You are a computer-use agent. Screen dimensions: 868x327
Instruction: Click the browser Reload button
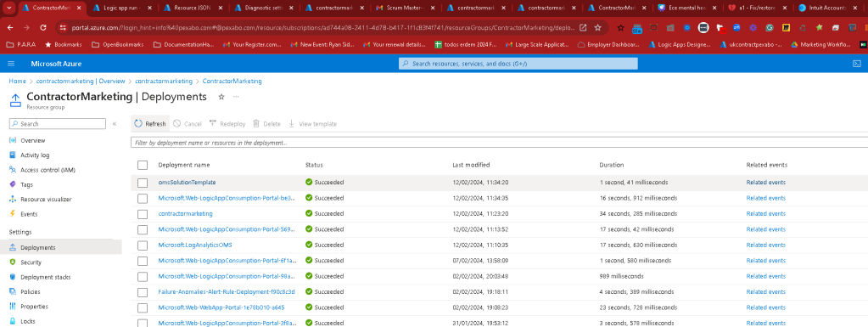(43, 27)
